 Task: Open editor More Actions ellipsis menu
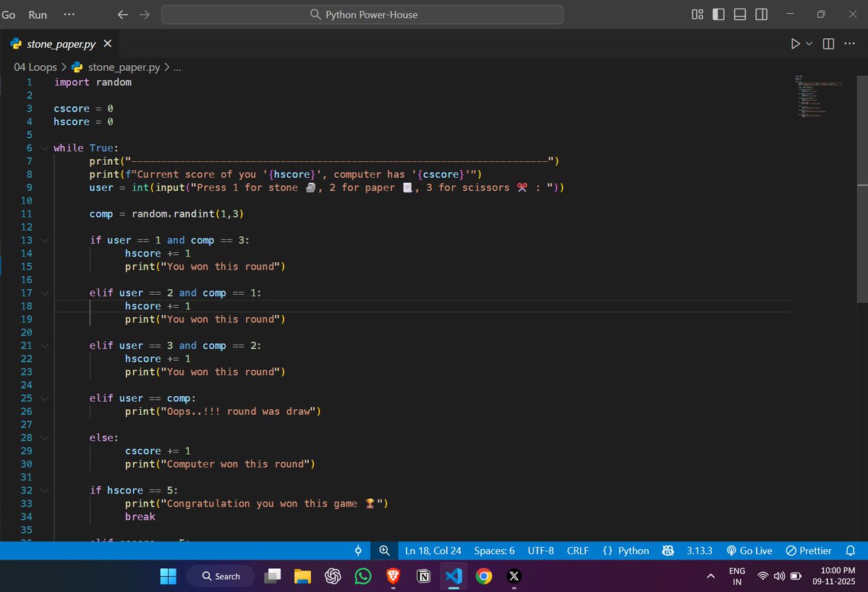(x=849, y=44)
